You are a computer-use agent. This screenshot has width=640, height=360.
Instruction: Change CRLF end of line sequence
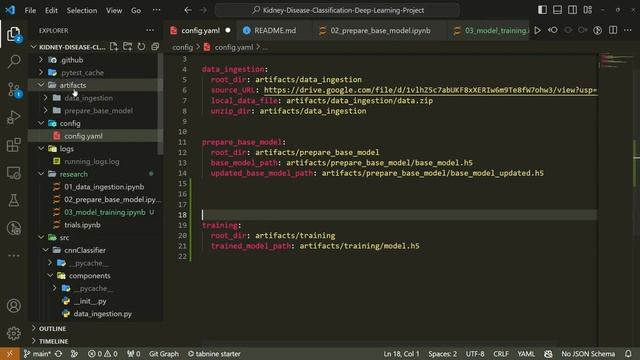pos(500,353)
